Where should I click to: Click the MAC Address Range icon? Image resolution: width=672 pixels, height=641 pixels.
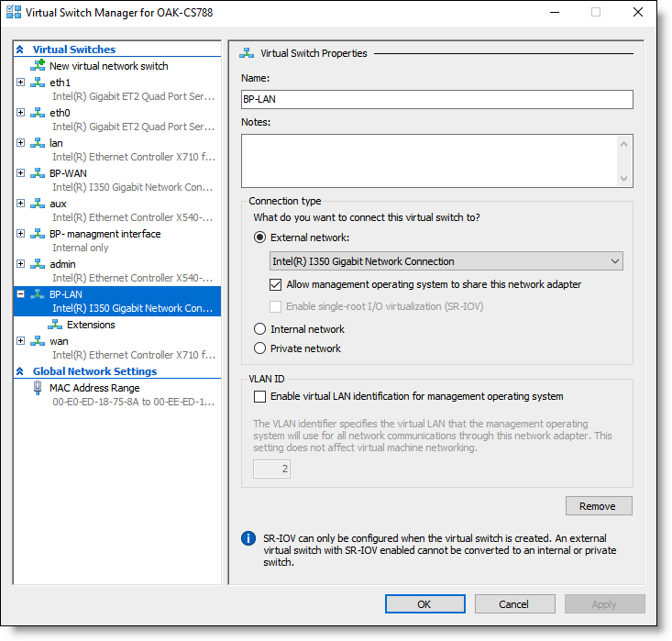click(x=38, y=388)
